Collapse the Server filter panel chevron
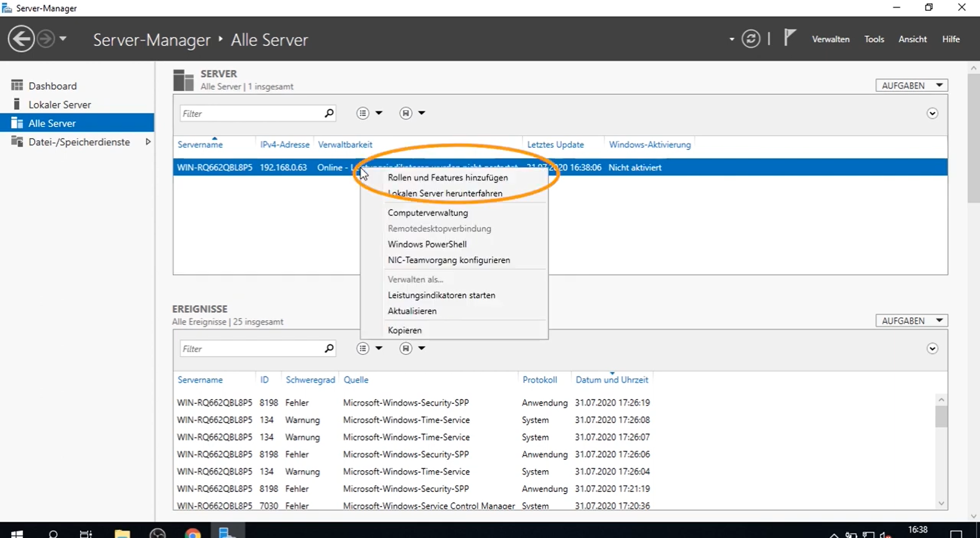Viewport: 980px width, 538px height. click(x=932, y=113)
